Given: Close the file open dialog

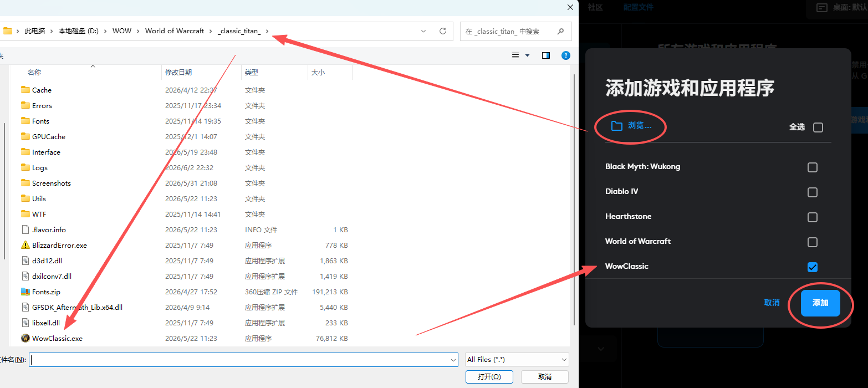Looking at the screenshot, I should click(570, 7).
